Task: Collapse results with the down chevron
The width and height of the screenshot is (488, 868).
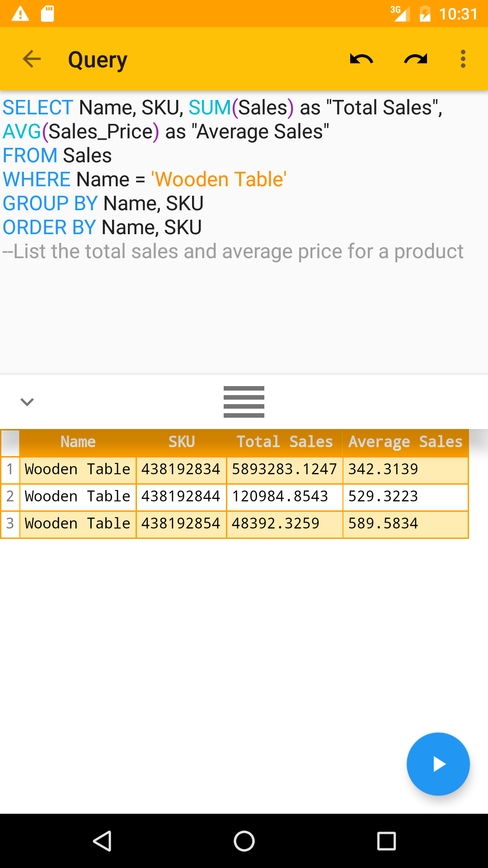Action: click(27, 402)
